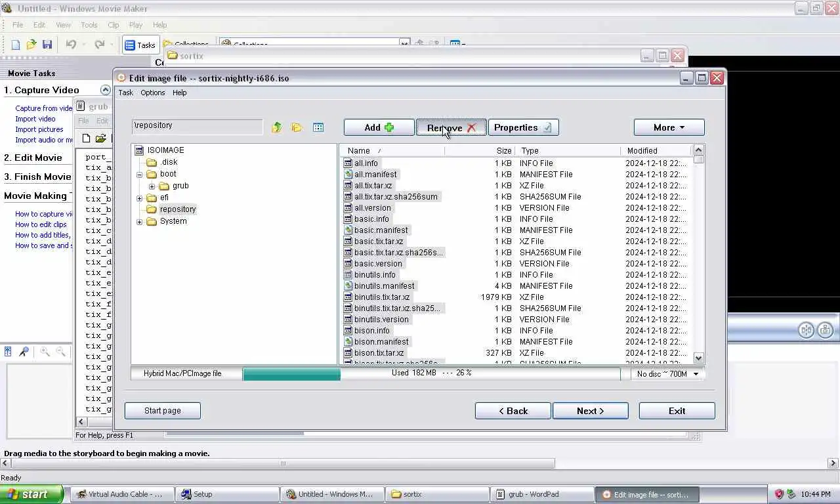Viewport: 840px width, 504px height.
Task: Select bison.info file name
Action: [x=372, y=331]
